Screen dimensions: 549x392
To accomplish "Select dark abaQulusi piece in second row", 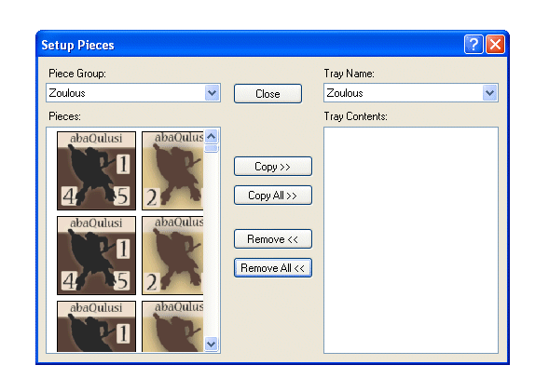I will (x=96, y=256).
